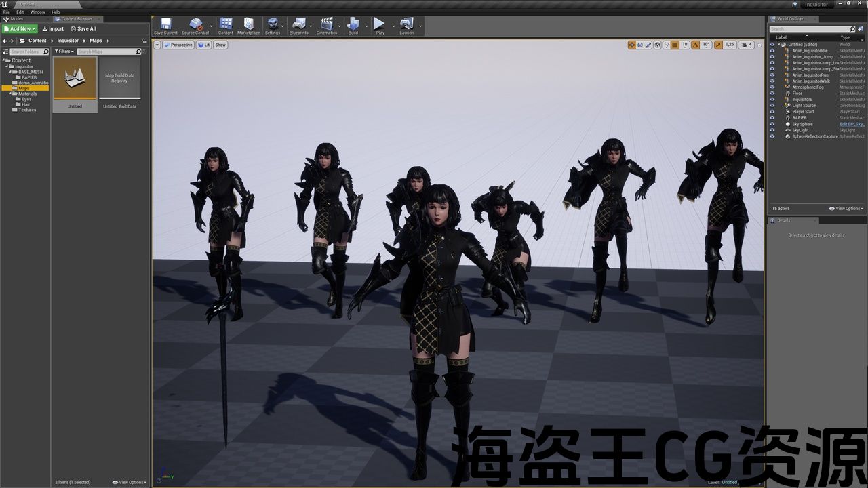Click the Build toolbar icon
This screenshot has height=488, width=868.
coord(353,26)
